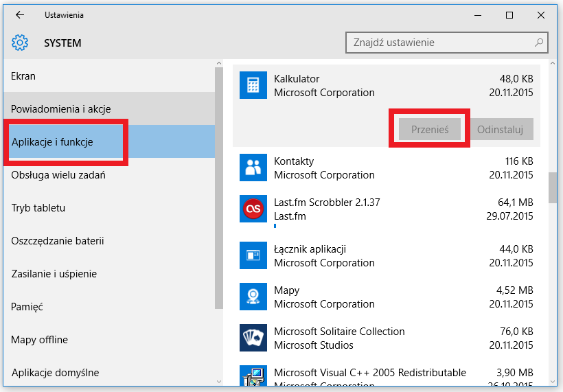This screenshot has height=392, width=563.
Task: Click the Settings gear icon next to SYSTEM
Action: (20, 43)
